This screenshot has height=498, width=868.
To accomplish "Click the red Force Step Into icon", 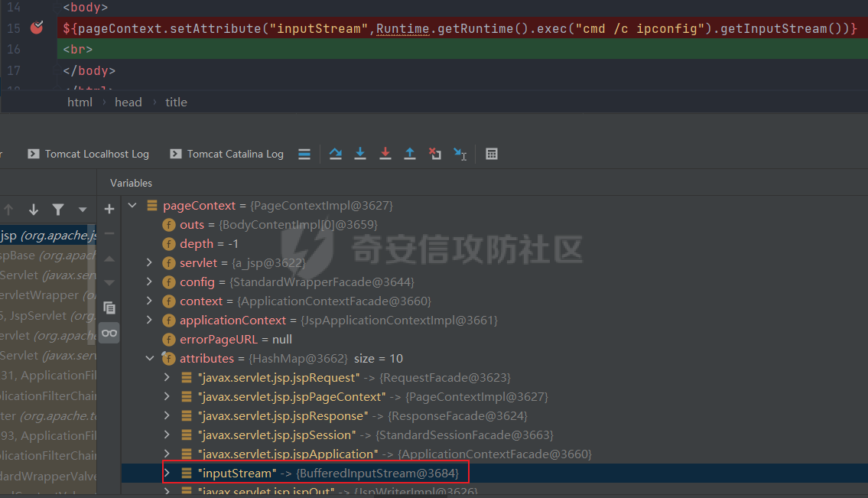I will point(385,154).
